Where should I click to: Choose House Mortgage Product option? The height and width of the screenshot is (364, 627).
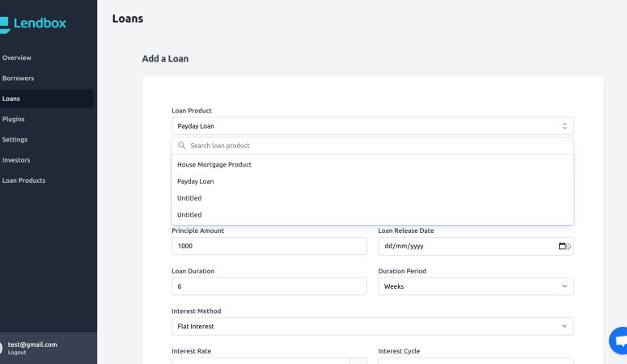[372, 164]
